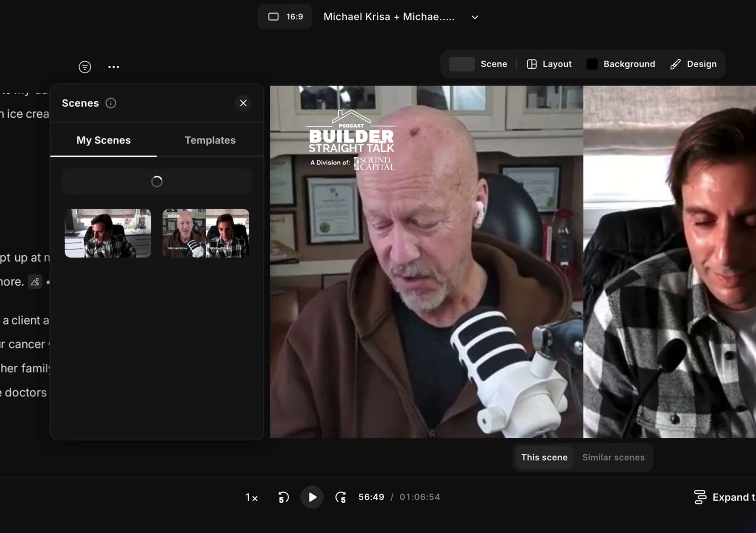The width and height of the screenshot is (756, 533).
Task: Click the Design paintbrush icon
Action: [x=675, y=64]
